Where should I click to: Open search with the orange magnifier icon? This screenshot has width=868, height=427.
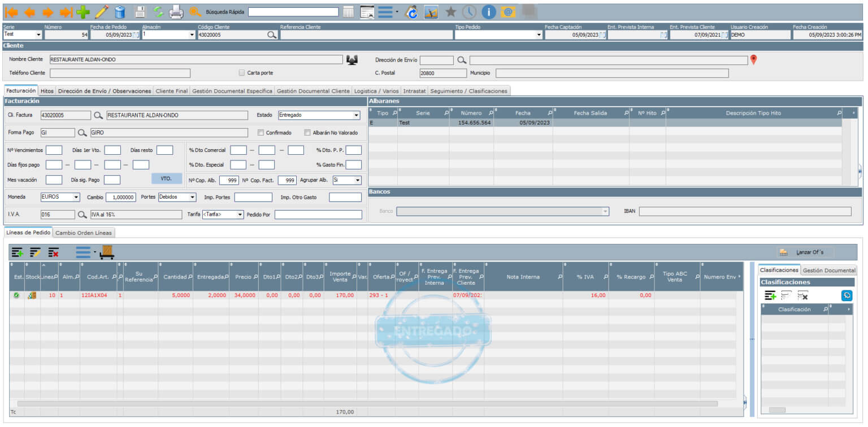(x=195, y=11)
